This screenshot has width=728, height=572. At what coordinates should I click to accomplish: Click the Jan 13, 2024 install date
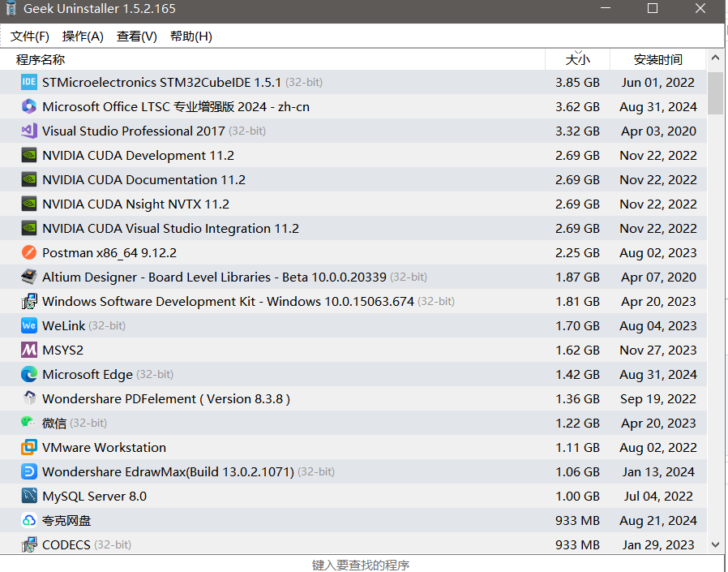point(658,471)
